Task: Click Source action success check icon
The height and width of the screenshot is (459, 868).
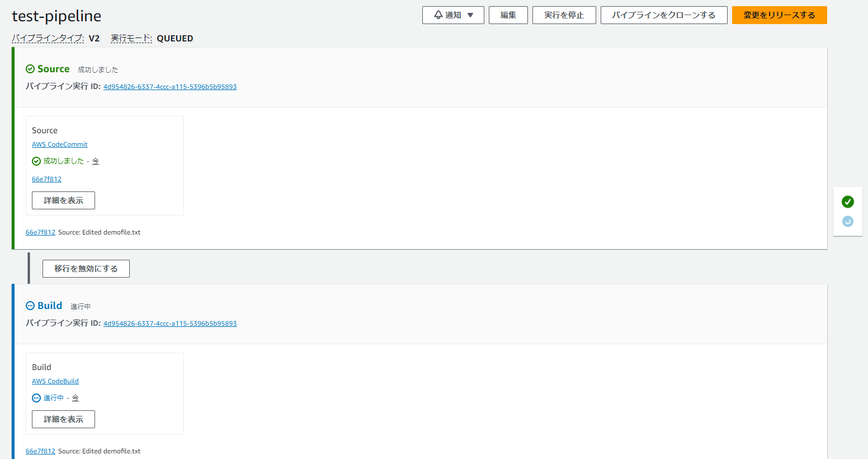Action: click(36, 161)
